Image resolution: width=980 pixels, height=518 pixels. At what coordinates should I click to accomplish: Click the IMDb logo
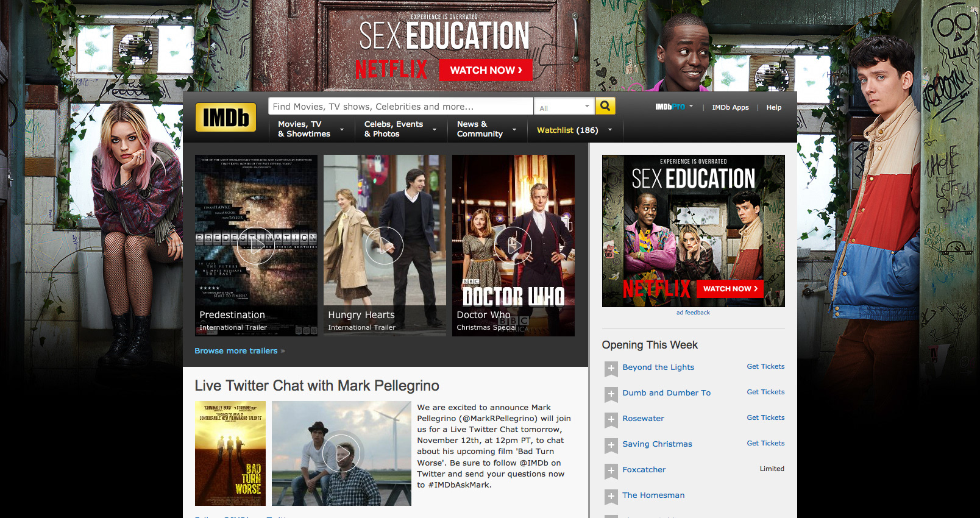(x=225, y=117)
